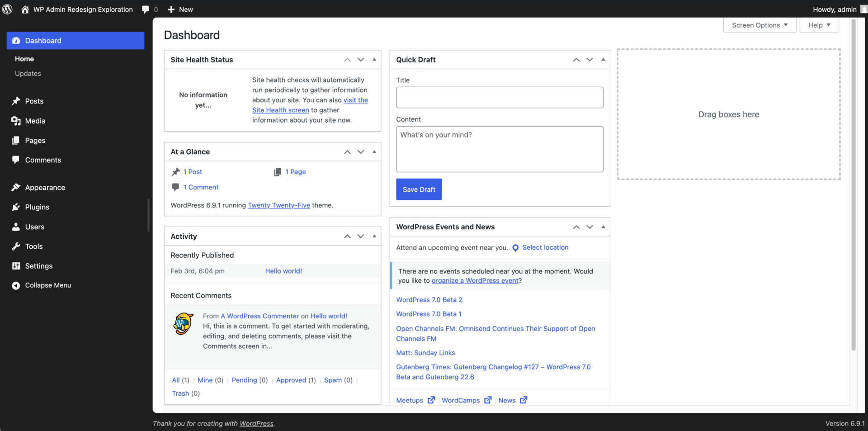This screenshot has width=868, height=431.
Task: Expand the Screen Options dropdown
Action: (x=759, y=25)
